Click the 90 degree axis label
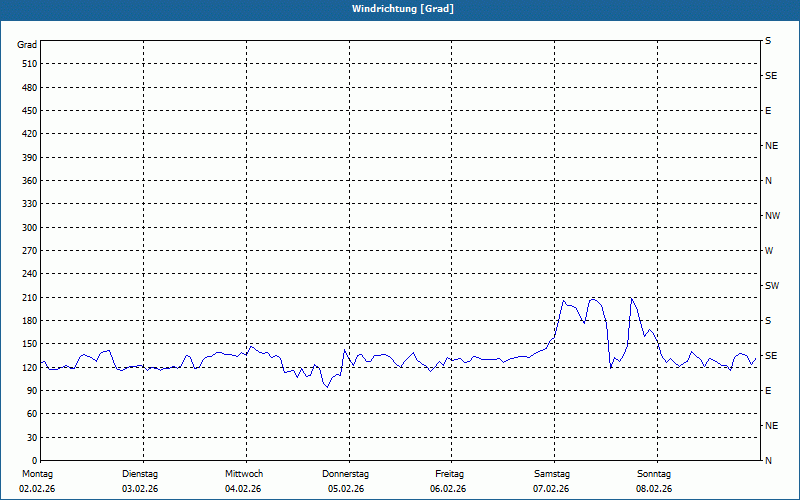 pos(30,391)
